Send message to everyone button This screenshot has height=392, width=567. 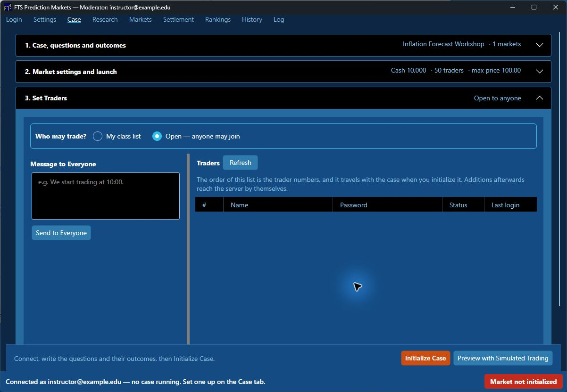pos(61,233)
